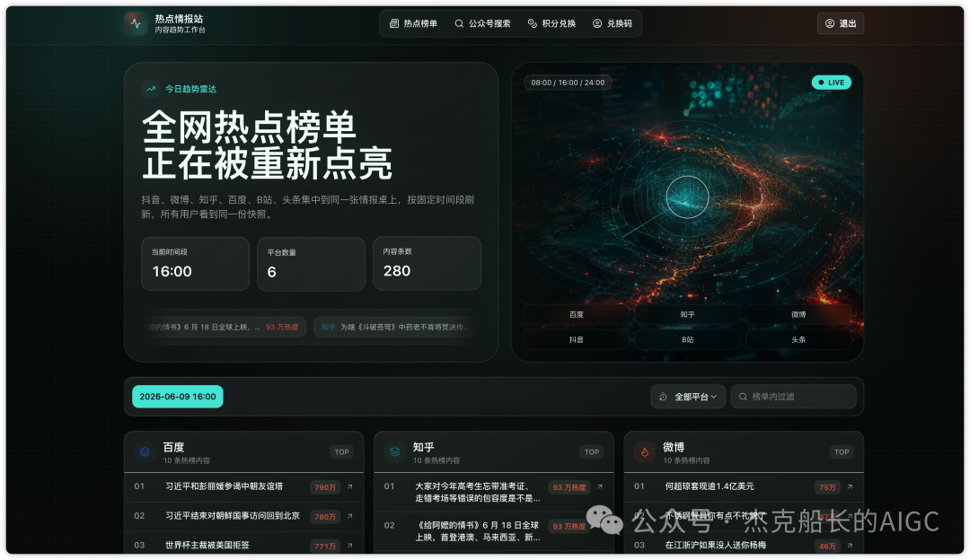Viewport: 970px width, 560px height.
Task: Click the pulse logo icon of 热点情报站
Action: [136, 23]
